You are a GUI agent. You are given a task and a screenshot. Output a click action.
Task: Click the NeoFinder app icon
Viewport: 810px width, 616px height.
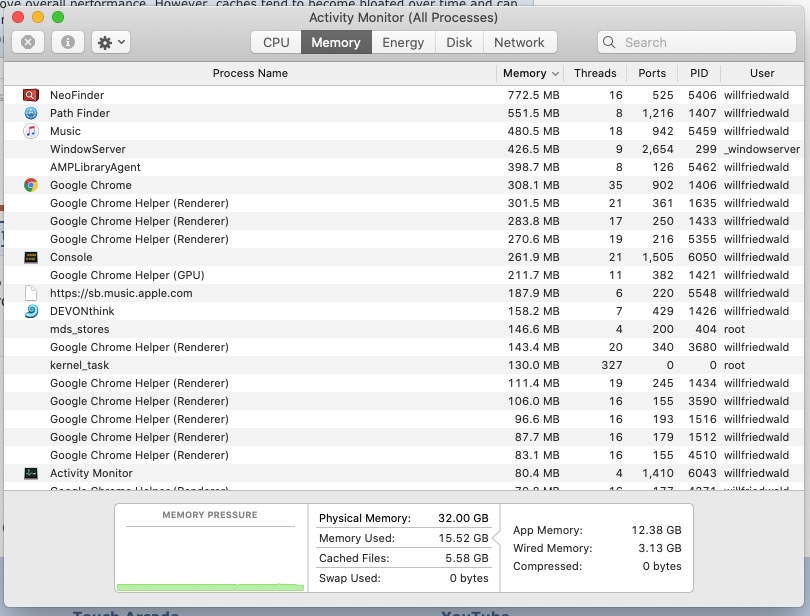[x=31, y=95]
